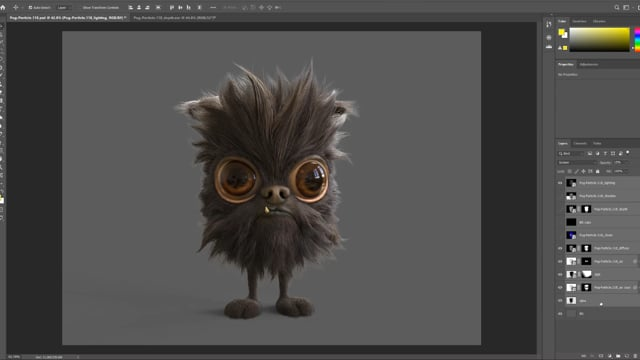The height and width of the screenshot is (360, 640).
Task: Select the depth layer's mask thumbnail
Action: [x=586, y=209]
